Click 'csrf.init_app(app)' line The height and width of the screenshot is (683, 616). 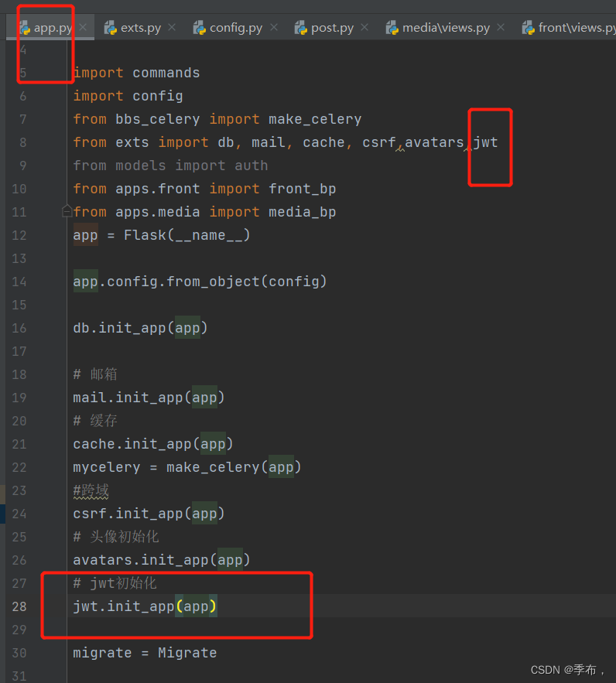pyautogui.click(x=149, y=514)
